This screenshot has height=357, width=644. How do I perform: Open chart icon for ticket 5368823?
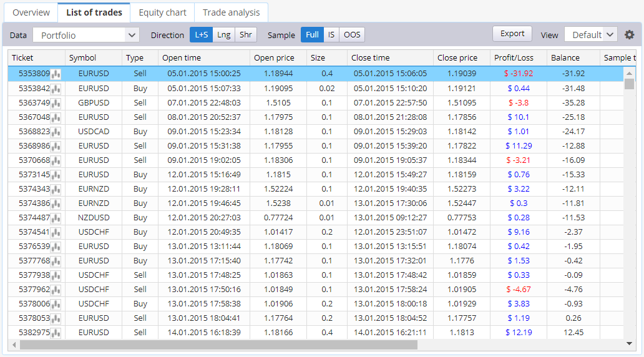pyautogui.click(x=56, y=132)
